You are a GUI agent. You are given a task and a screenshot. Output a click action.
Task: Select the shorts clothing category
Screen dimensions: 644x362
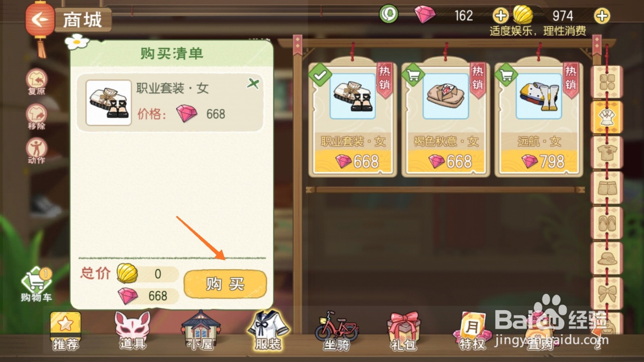click(607, 188)
